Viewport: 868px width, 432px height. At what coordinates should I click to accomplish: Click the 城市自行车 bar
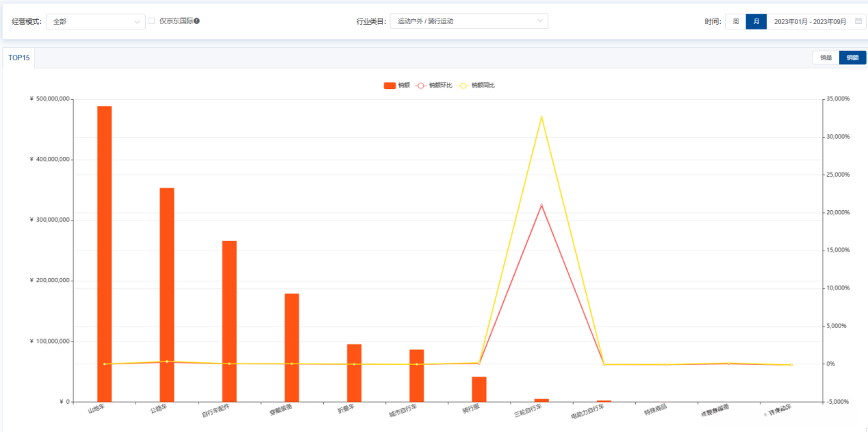point(417,376)
